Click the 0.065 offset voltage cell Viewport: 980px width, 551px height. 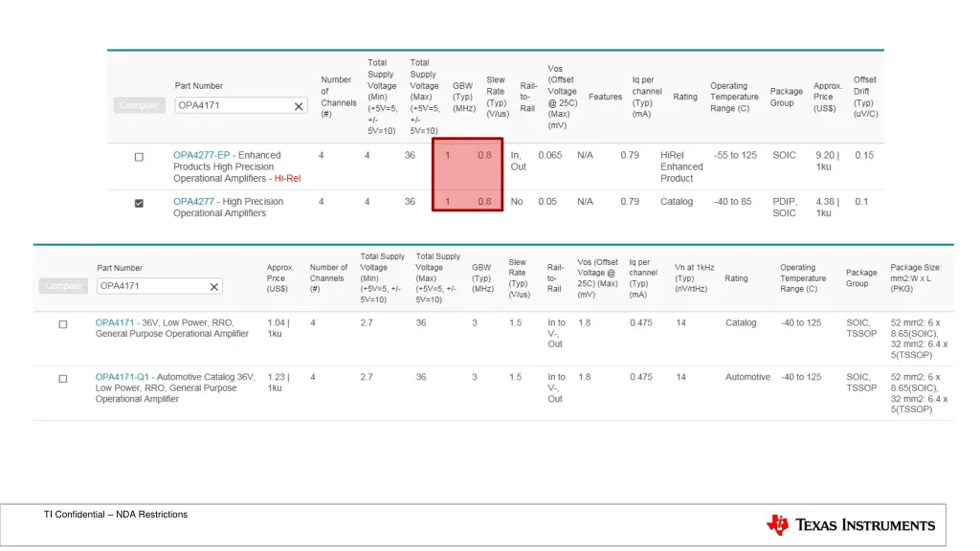pos(550,155)
